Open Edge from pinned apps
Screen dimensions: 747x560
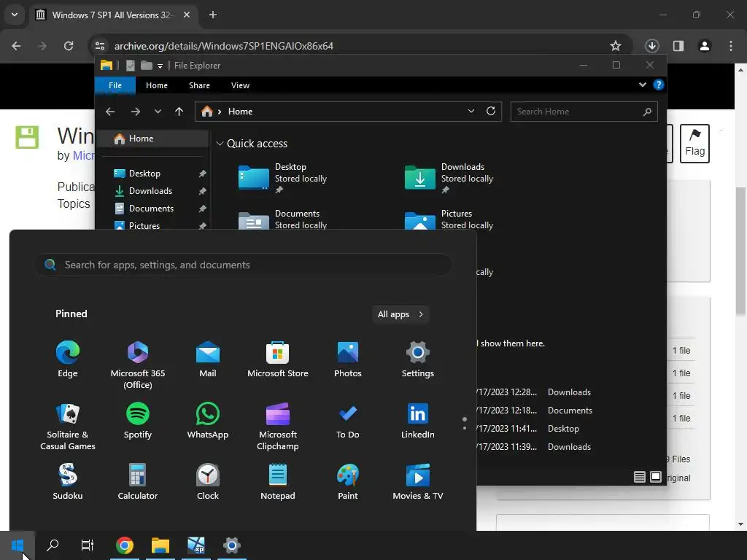click(68, 359)
